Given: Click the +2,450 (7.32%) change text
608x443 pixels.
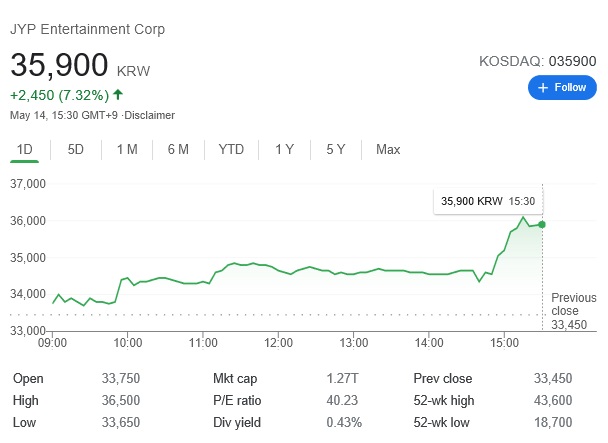Looking at the screenshot, I should (x=59, y=95).
